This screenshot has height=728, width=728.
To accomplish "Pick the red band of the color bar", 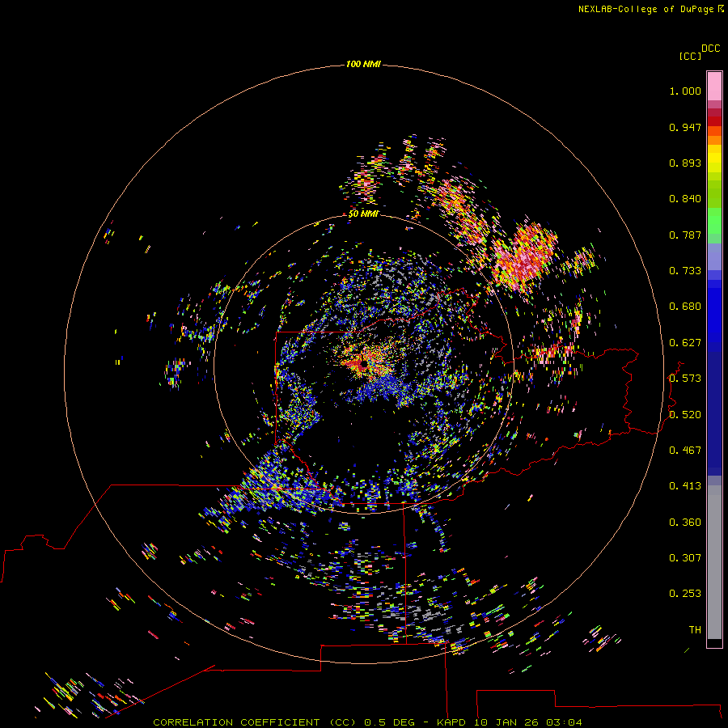I will click(x=714, y=121).
